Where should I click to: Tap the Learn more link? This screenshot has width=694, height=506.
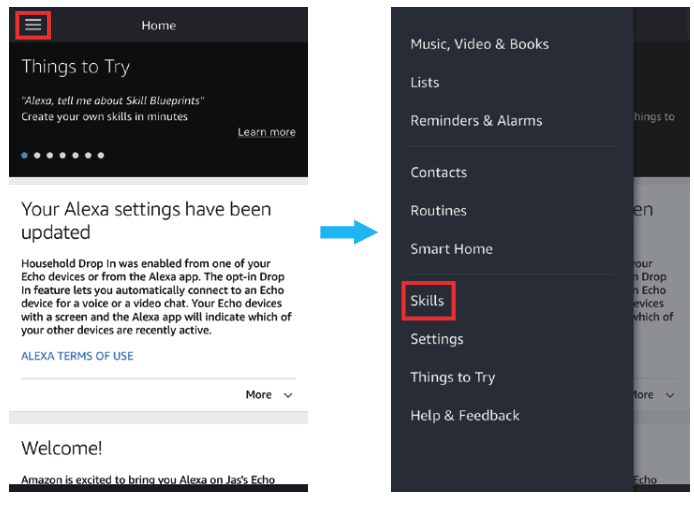[x=266, y=132]
